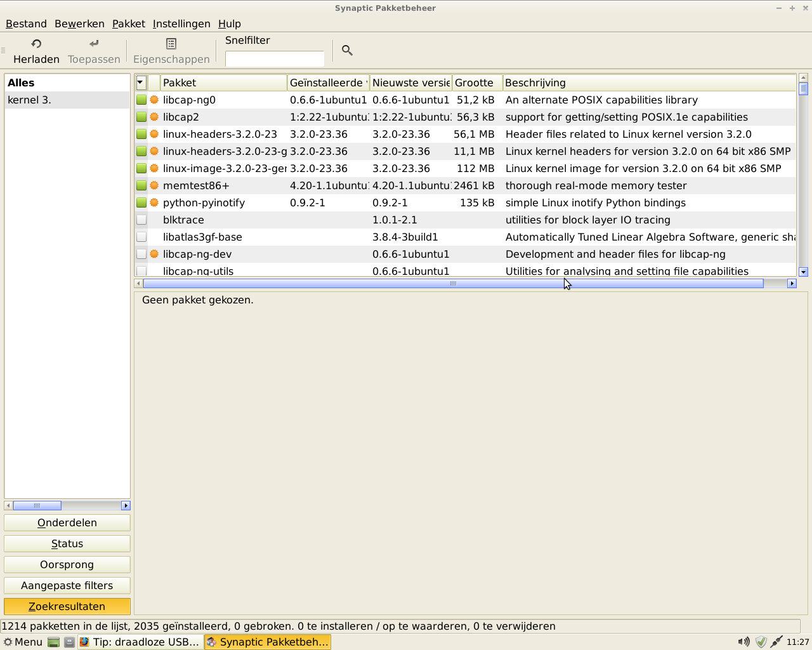Click the Ubuntu-supported icon next to libcap-ng0
The image size is (812, 650).
(x=154, y=100)
